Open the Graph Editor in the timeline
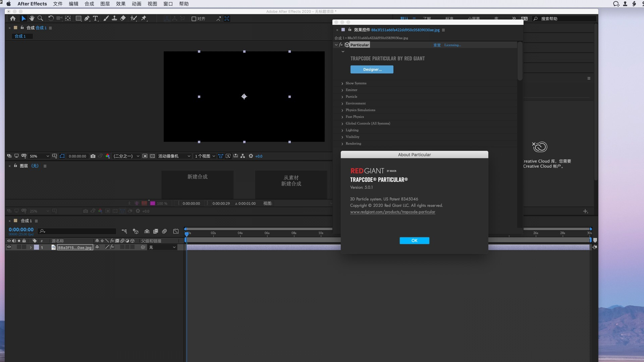The width and height of the screenshot is (644, 362). pyautogui.click(x=176, y=231)
